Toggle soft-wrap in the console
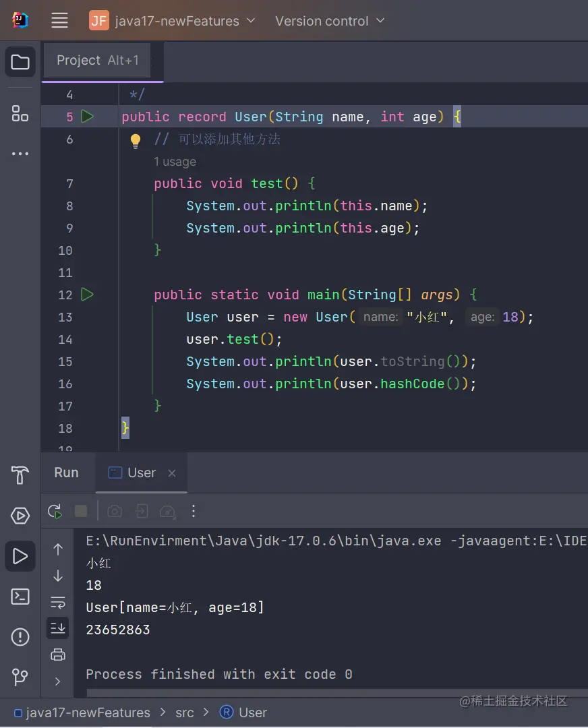588x728 pixels. [x=58, y=603]
